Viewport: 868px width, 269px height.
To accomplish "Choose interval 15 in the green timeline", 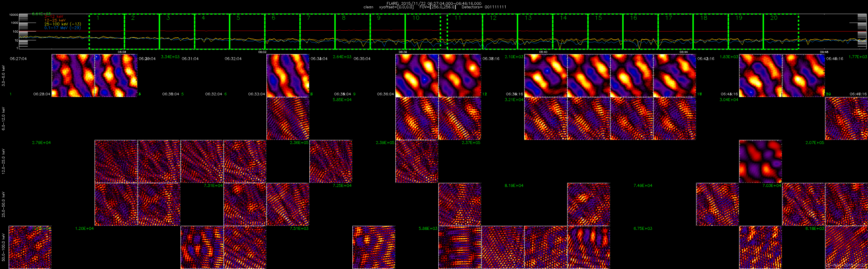I will click(606, 32).
